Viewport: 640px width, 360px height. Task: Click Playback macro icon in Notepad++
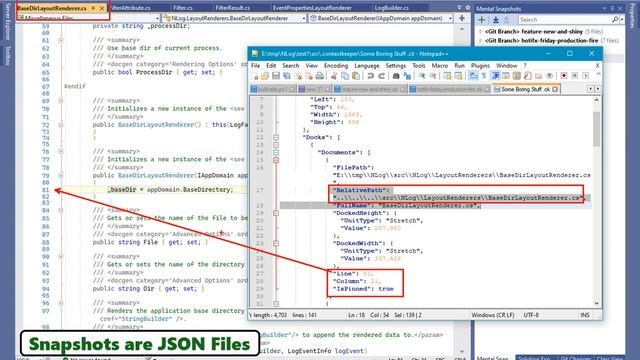tap(586, 76)
